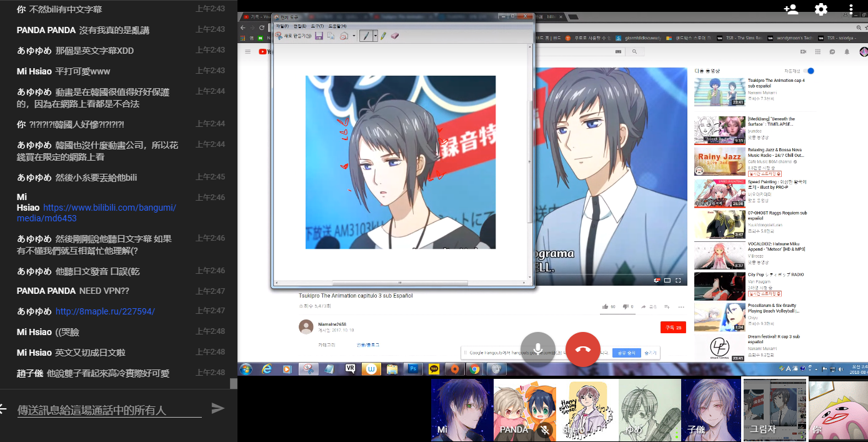Open the Hangouts add people icon

pos(791,9)
